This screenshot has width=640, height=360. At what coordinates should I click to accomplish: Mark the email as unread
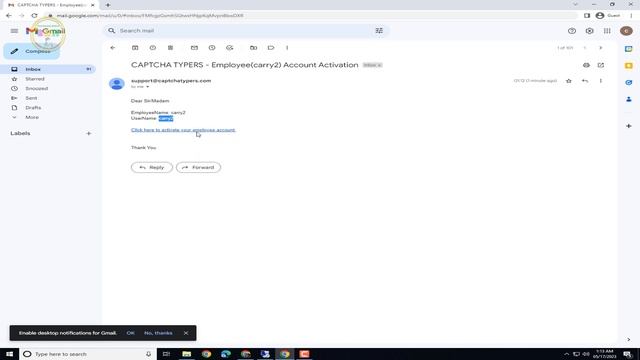194,48
